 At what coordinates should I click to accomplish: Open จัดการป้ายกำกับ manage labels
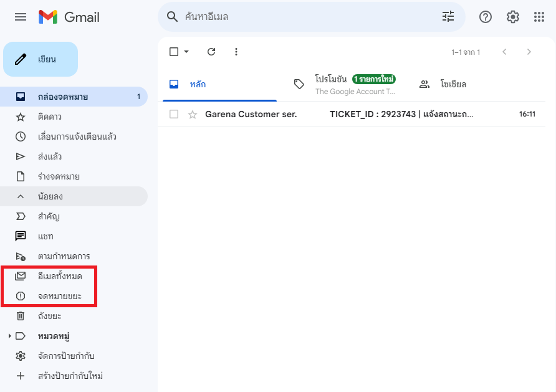(74, 355)
